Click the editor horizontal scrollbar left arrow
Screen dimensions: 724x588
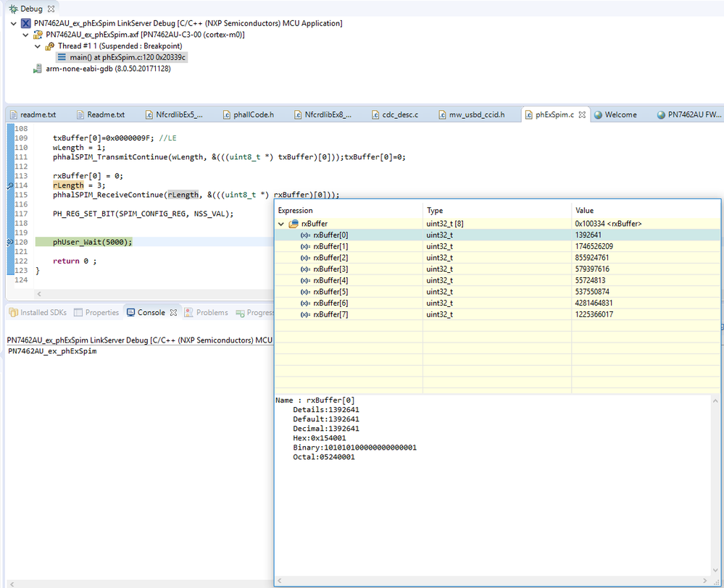pos(38,294)
